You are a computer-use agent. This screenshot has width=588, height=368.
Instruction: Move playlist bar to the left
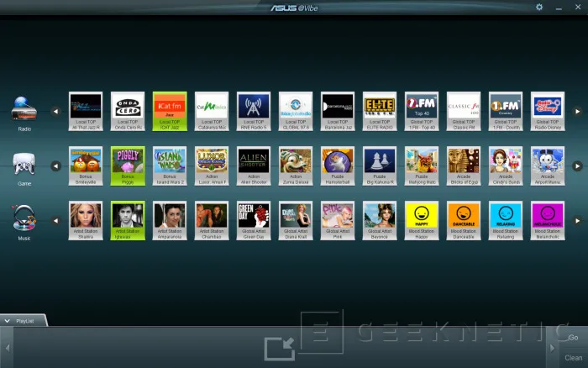[x=7, y=348]
